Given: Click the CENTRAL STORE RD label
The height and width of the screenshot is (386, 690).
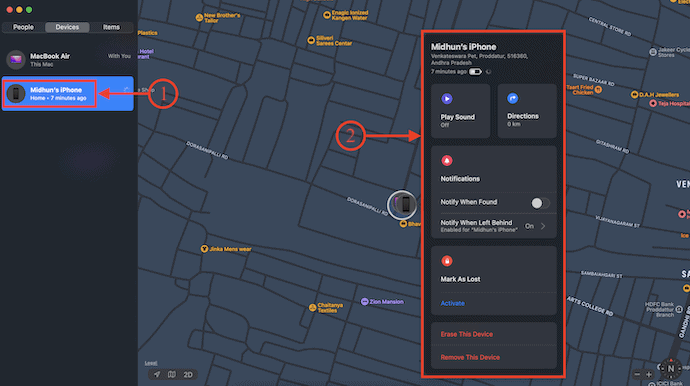Looking at the screenshot, I should (610, 26).
